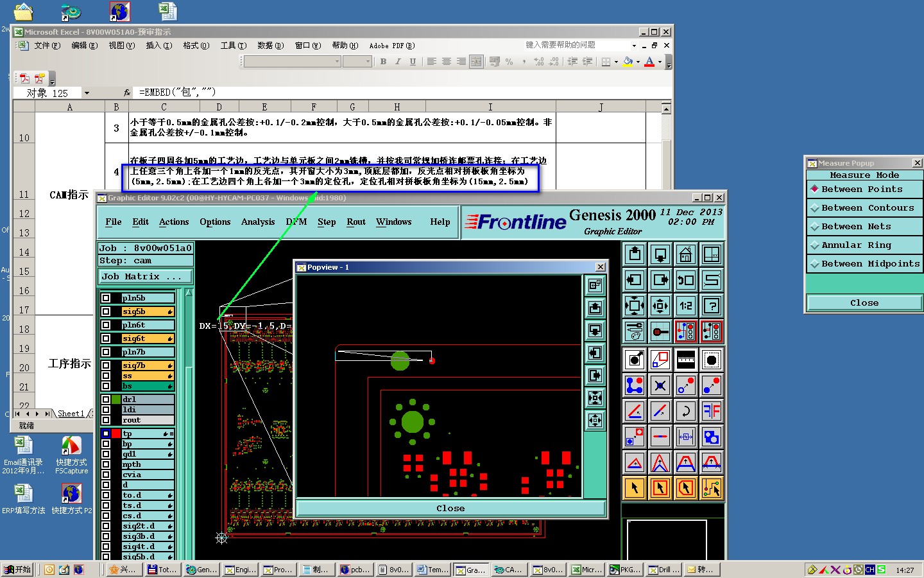Viewport: 924px width, 578px height.
Task: Toggle Italic in Excel toolbar
Action: click(398, 62)
